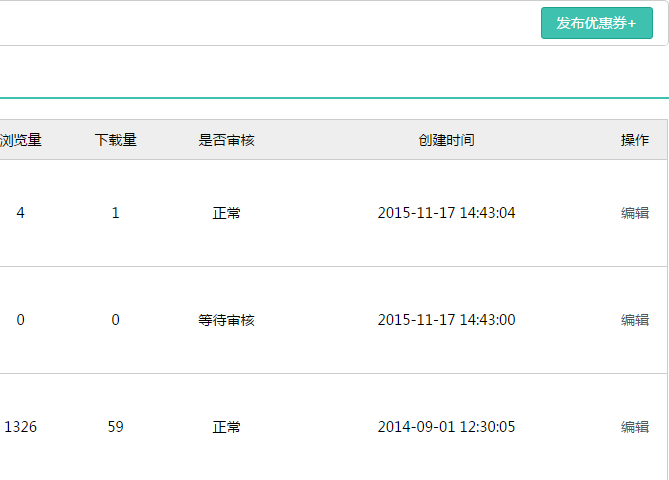669x480 pixels.
Task: Open 编辑 for the 等待审核 row
Action: point(635,320)
